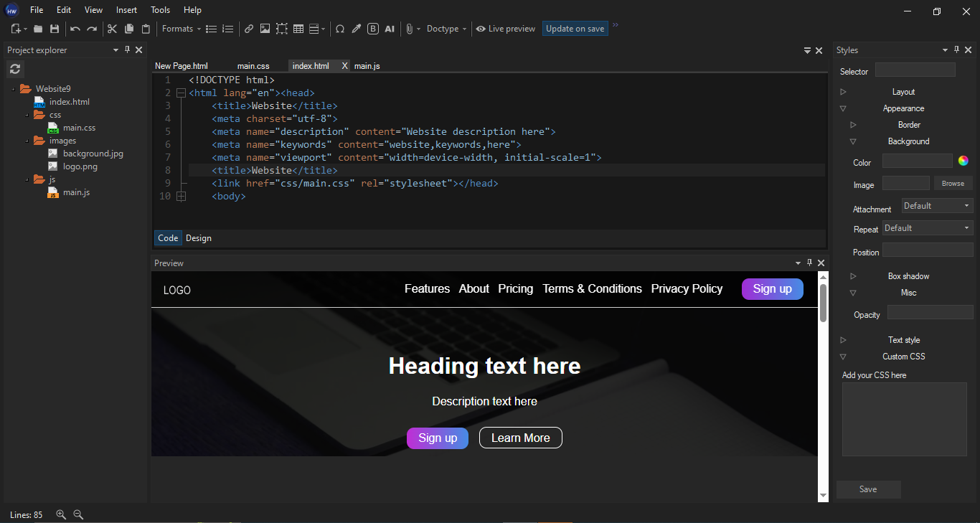
Task: Show more toolbar items via chevron
Action: pyautogui.click(x=616, y=26)
